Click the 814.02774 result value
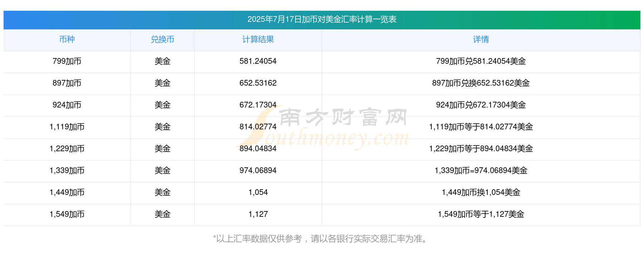The image size is (644, 258). coord(258,127)
